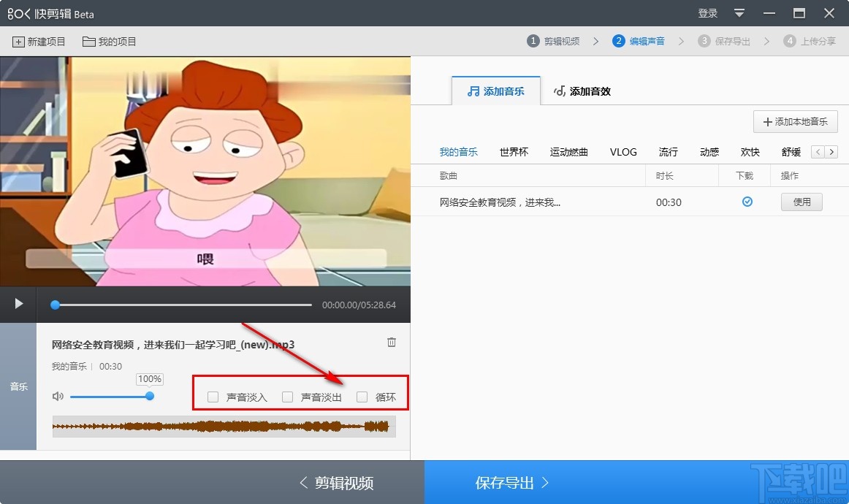Select 运动燃曲 music category
This screenshot has width=849, height=504.
[569, 152]
